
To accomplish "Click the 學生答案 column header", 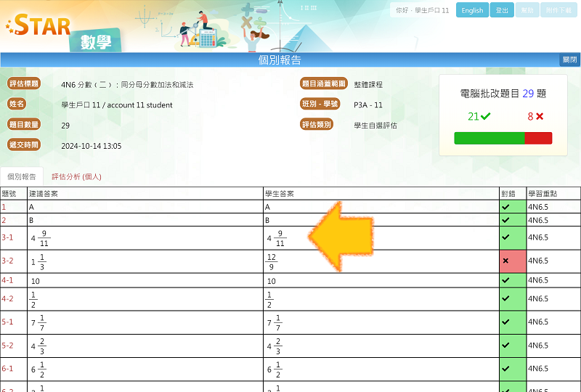I will coord(280,194).
